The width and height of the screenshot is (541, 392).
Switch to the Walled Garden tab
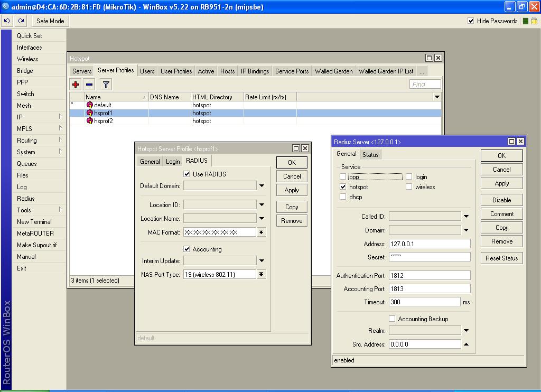(333, 70)
